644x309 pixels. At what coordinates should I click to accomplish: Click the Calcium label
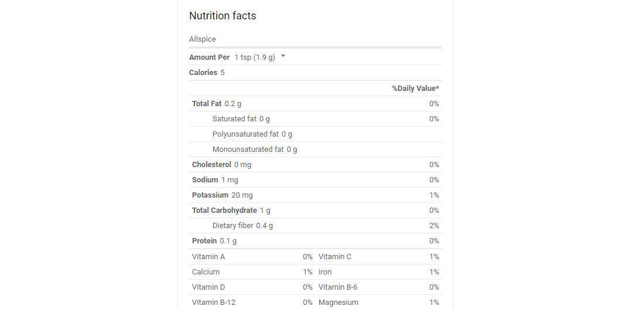pos(206,272)
